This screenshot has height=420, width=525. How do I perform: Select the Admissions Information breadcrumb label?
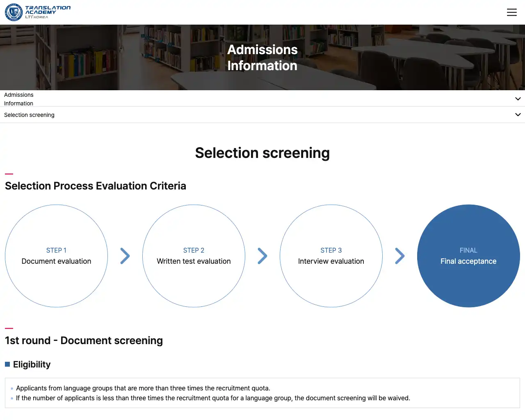[19, 99]
